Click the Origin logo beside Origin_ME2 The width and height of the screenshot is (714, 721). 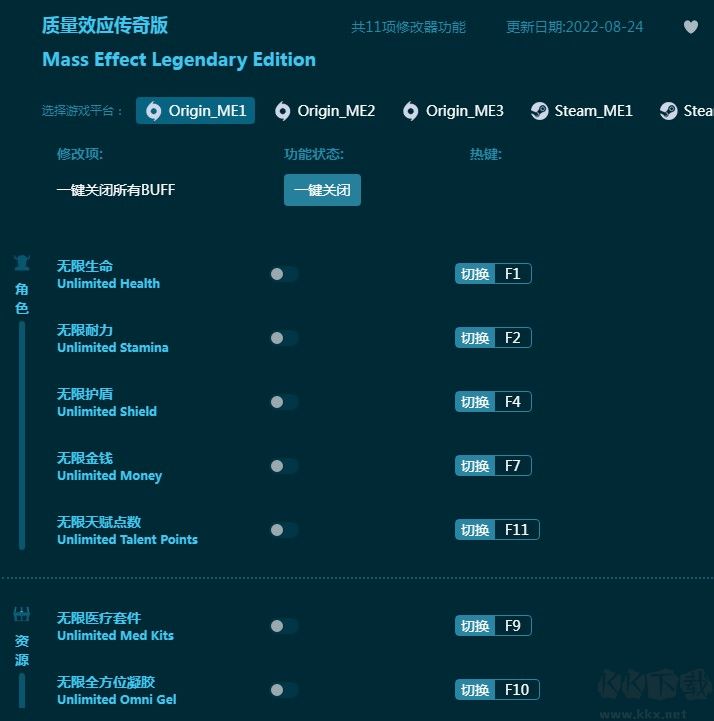click(x=283, y=111)
